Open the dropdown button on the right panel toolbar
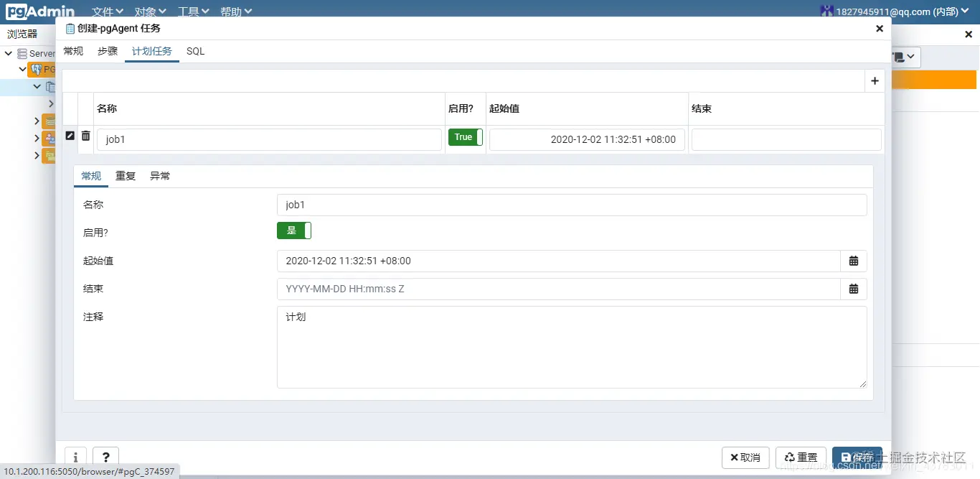The image size is (980, 479). tap(905, 57)
